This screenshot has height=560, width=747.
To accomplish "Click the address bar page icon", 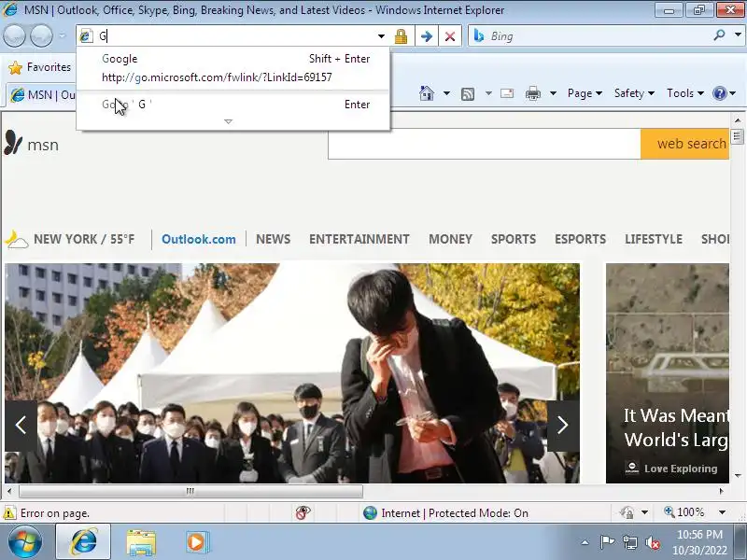I will point(86,35).
